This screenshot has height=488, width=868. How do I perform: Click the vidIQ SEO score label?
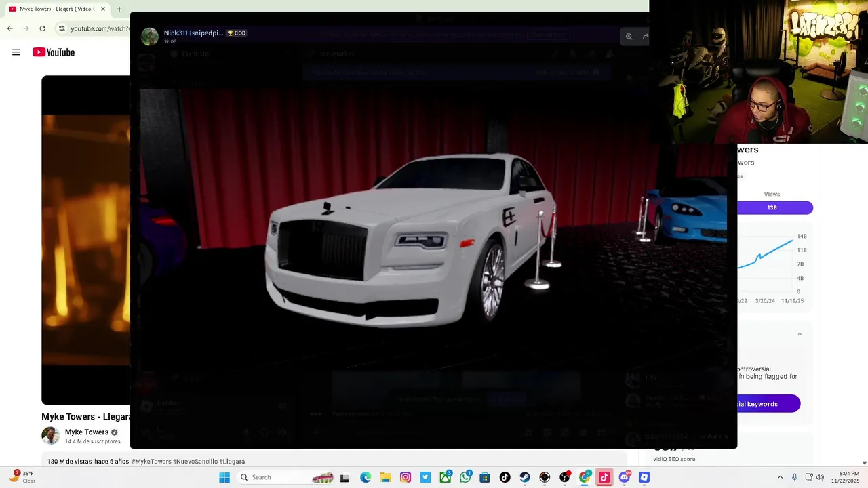pos(674,459)
